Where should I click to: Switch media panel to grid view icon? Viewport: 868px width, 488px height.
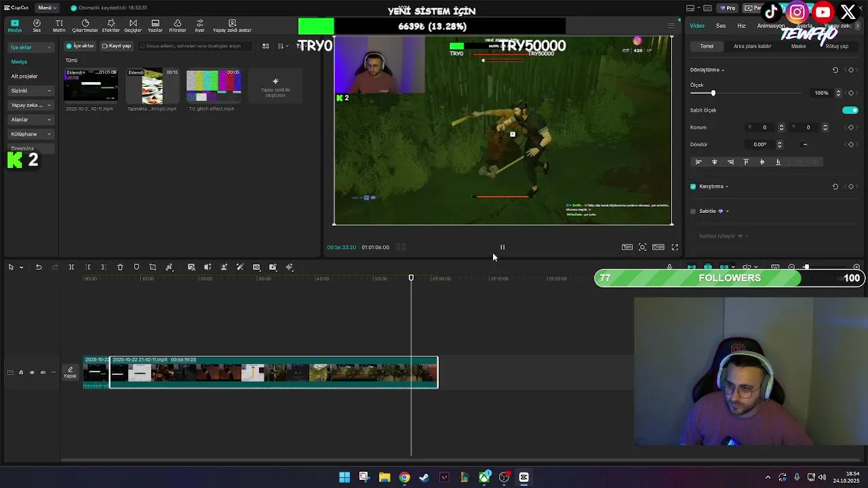coord(266,46)
